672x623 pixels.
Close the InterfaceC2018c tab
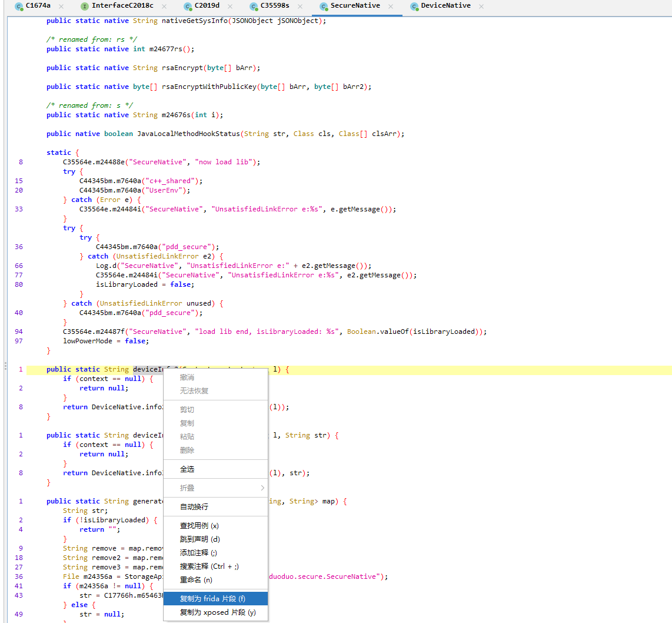tap(164, 6)
